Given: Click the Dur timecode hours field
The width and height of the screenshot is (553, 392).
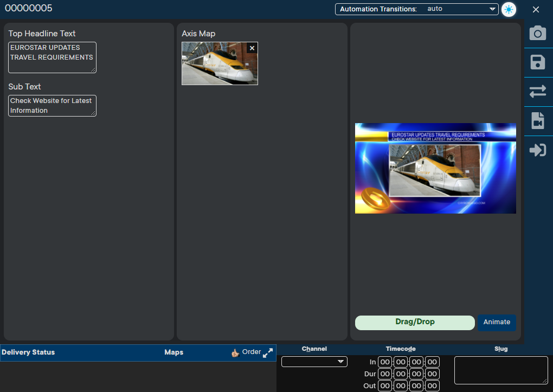Looking at the screenshot, I should point(385,374).
